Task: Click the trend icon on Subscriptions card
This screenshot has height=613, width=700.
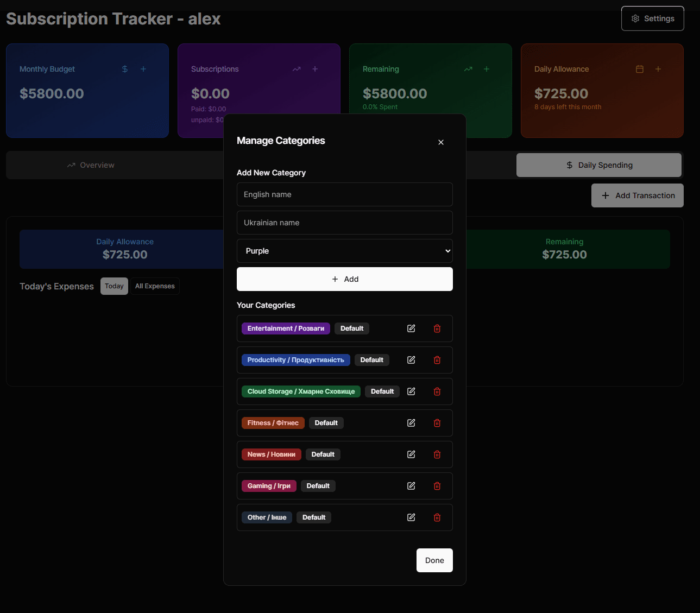Action: click(x=296, y=69)
